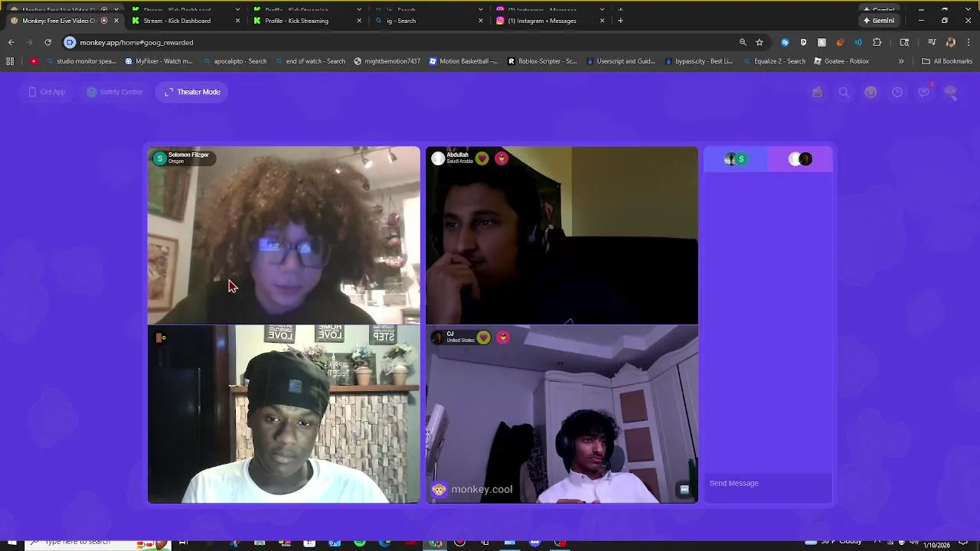Screen dimensions: 980x551
Task: Click the zoom magnifier icon in address bar
Action: coord(743,42)
